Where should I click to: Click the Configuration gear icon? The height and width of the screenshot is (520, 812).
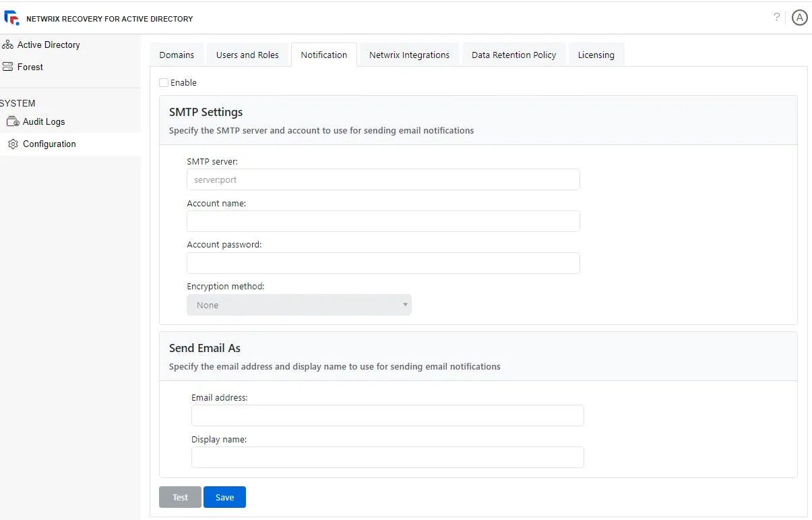(x=13, y=144)
